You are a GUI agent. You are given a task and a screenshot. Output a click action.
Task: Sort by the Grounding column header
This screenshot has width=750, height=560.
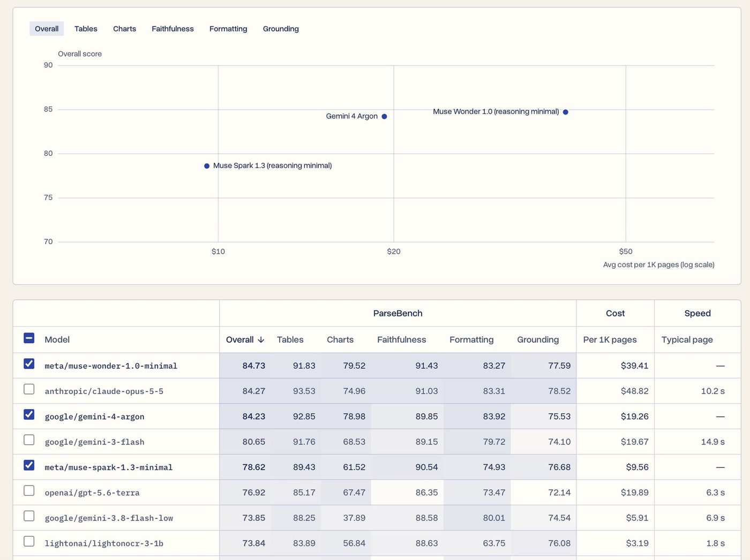tap(538, 340)
